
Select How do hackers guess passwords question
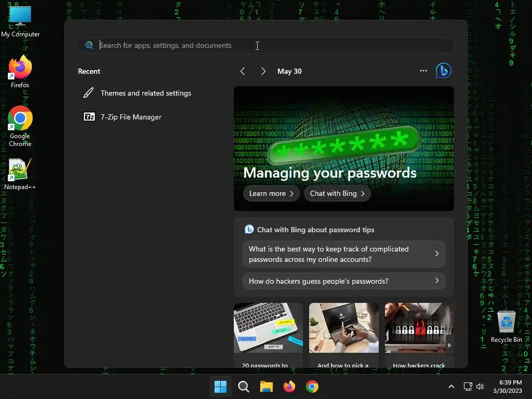click(x=344, y=281)
